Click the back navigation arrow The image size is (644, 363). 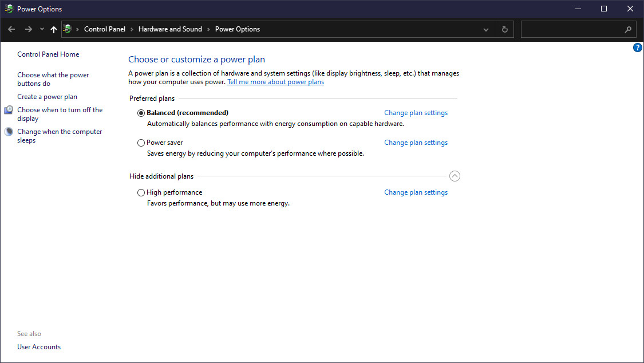coord(11,29)
